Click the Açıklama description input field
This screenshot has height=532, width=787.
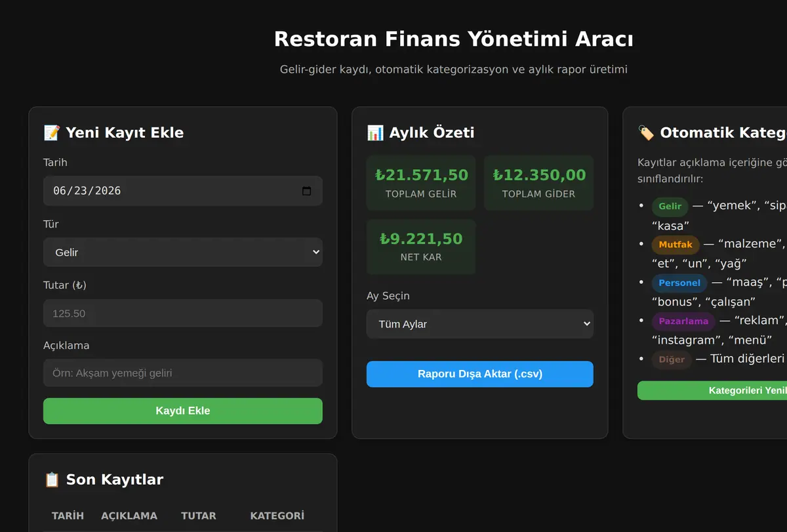183,373
